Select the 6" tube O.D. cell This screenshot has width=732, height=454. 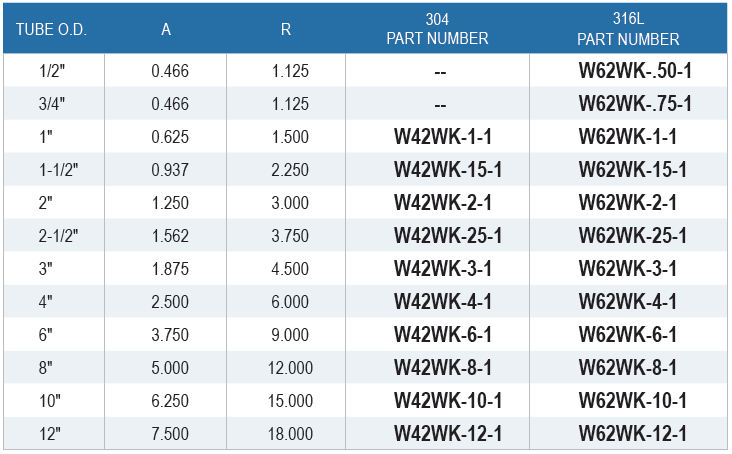coord(46,335)
